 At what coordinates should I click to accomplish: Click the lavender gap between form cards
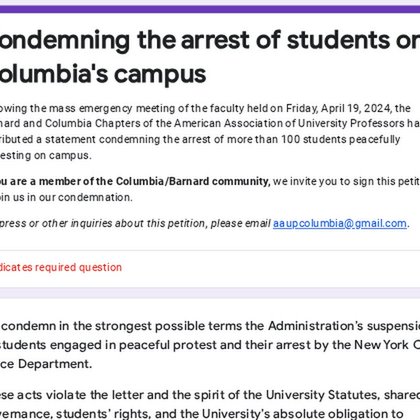pos(210,293)
